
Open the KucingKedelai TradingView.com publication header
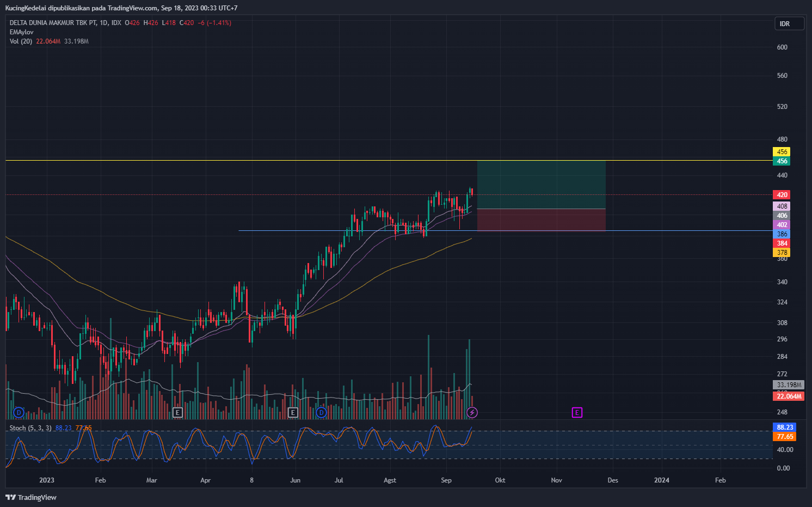(x=121, y=8)
